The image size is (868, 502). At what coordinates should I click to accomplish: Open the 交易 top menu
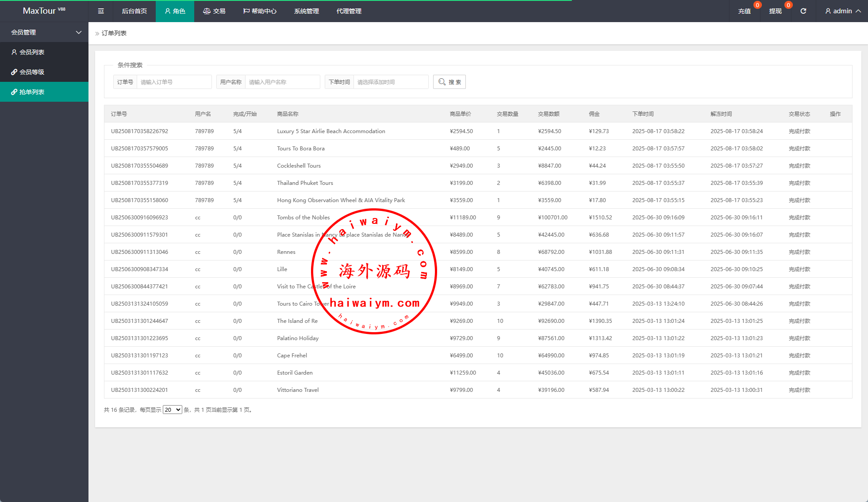pos(215,11)
